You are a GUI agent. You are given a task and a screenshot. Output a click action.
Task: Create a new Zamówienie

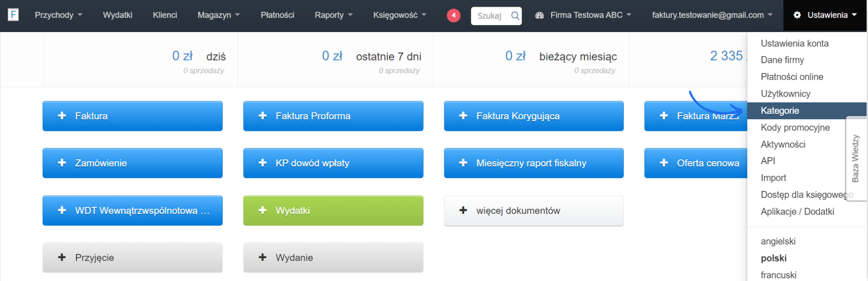(132, 163)
